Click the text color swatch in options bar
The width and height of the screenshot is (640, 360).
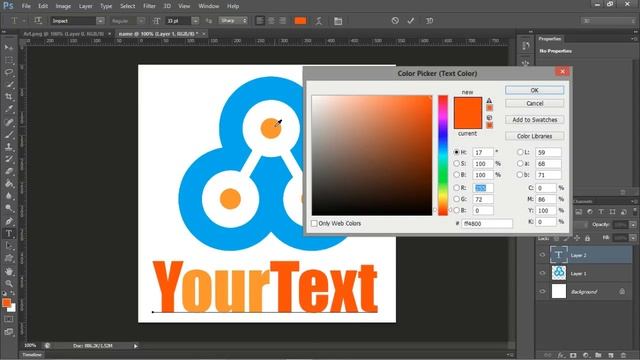coord(300,21)
